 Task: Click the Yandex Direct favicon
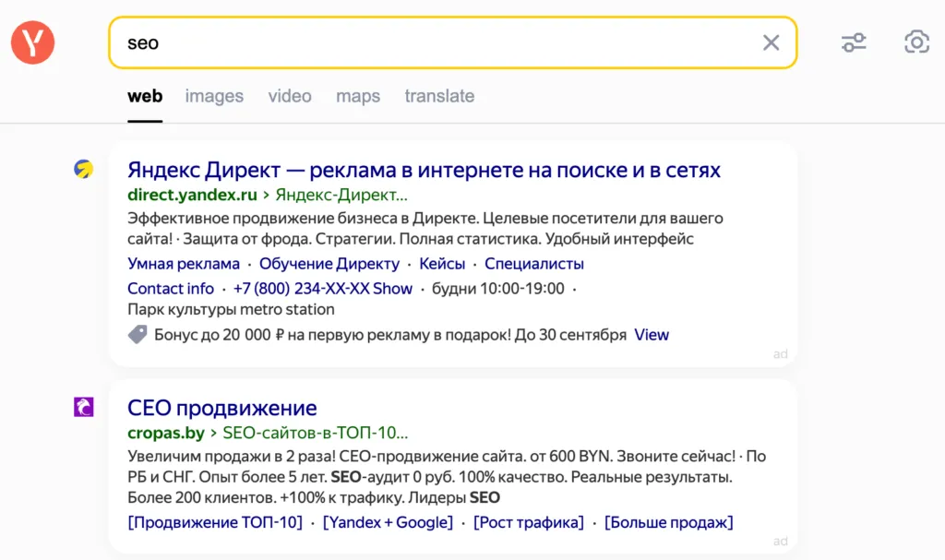pos(84,169)
